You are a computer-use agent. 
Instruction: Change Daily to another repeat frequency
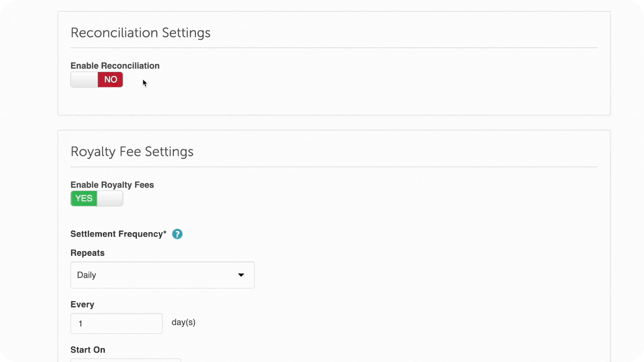click(x=162, y=275)
